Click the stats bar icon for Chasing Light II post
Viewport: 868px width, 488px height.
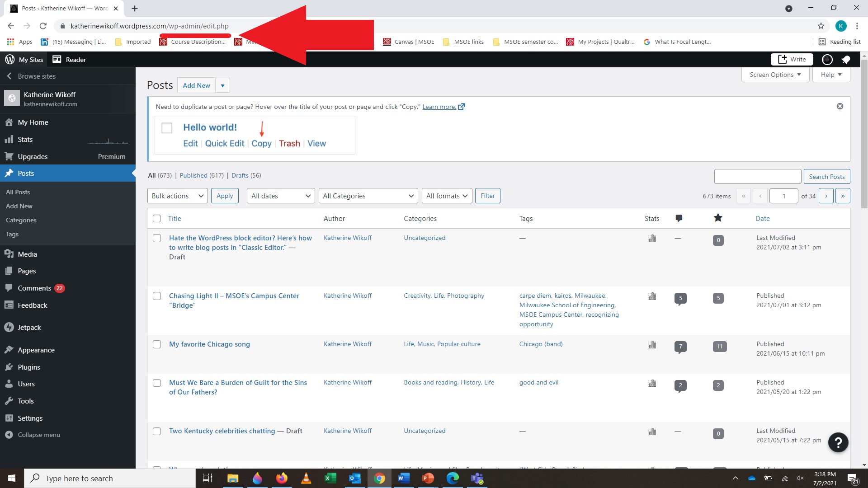point(652,296)
